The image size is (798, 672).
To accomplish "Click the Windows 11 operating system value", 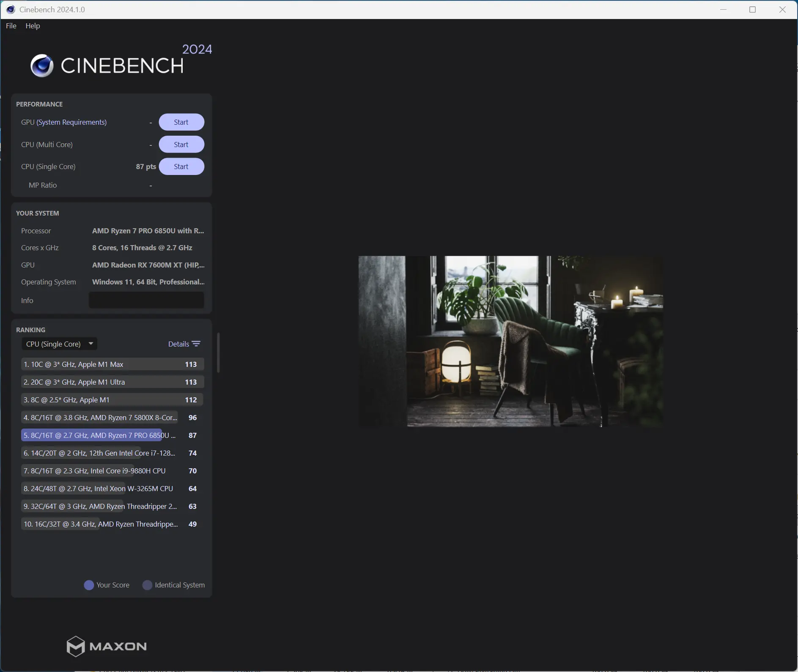I will pyautogui.click(x=148, y=282).
